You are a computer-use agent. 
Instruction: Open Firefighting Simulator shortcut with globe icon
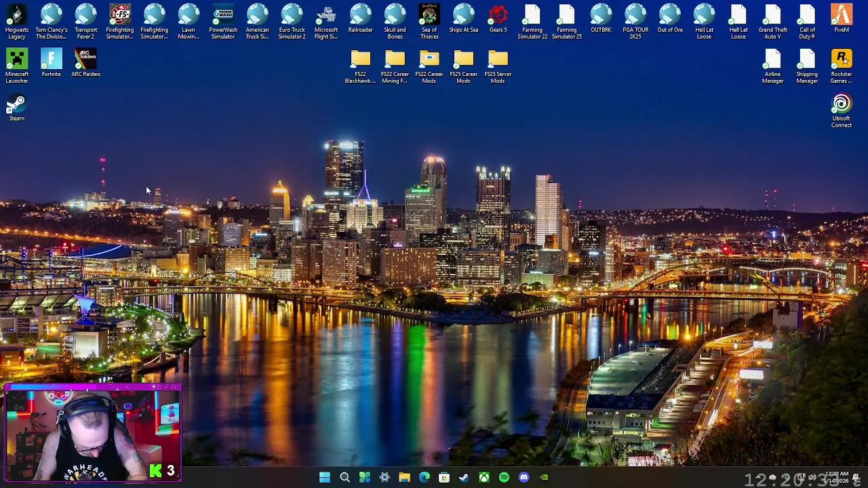(x=155, y=22)
